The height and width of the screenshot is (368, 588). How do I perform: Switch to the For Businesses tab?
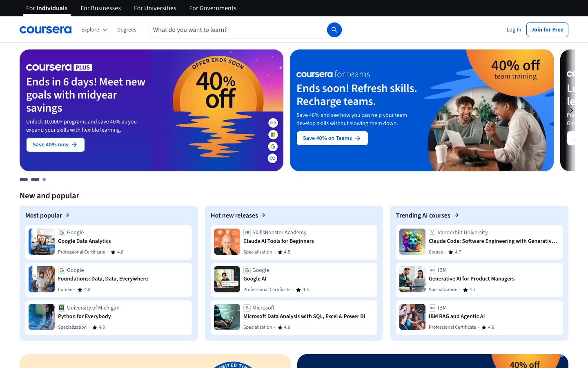click(x=101, y=8)
